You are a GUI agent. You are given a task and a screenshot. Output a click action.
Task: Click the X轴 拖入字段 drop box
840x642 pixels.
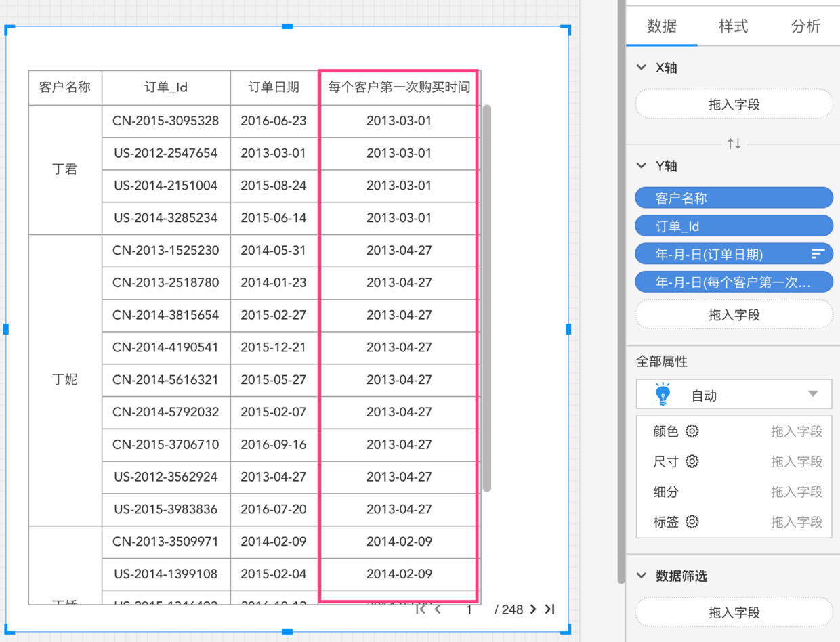[734, 104]
